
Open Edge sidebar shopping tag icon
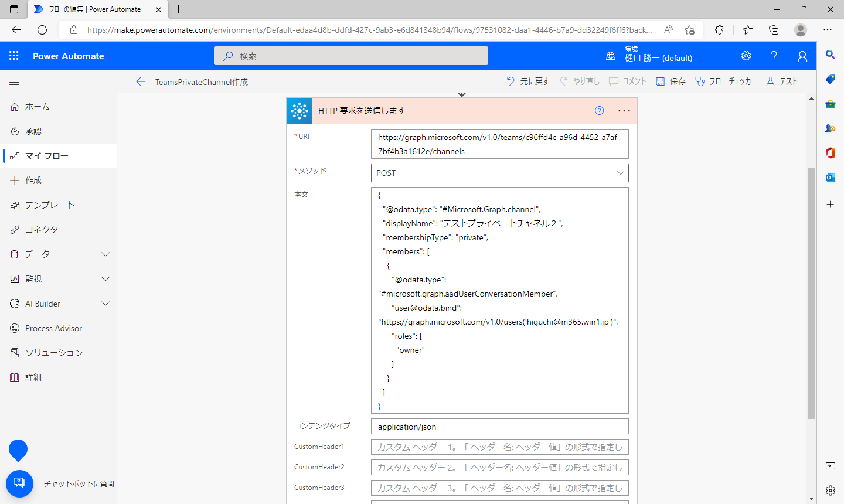830,79
